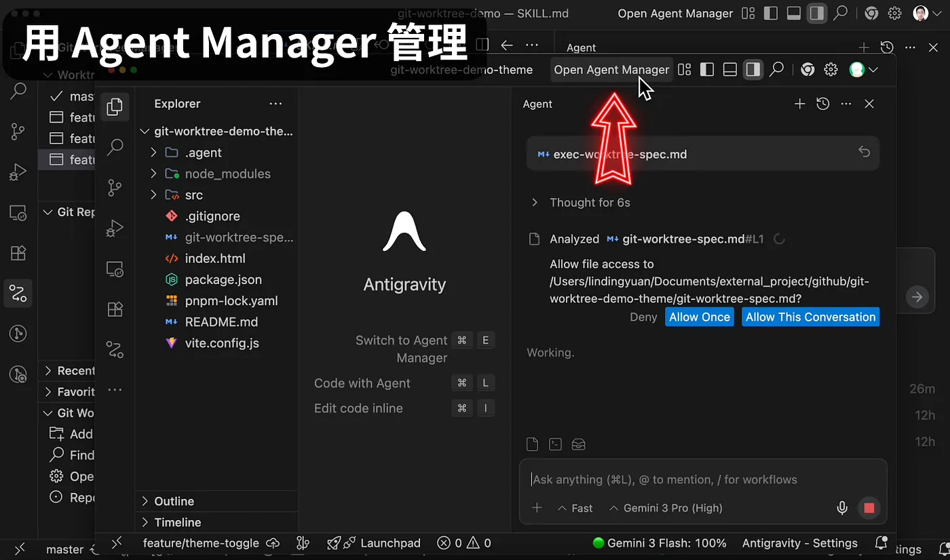Open Agent panel more actions ellipsis menu
The width and height of the screenshot is (950, 560).
pos(845,104)
